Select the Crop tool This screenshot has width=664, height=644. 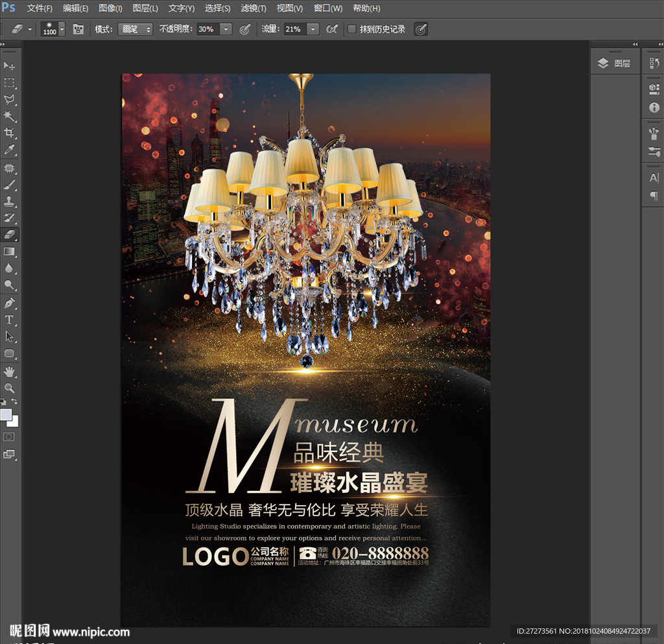[10, 134]
